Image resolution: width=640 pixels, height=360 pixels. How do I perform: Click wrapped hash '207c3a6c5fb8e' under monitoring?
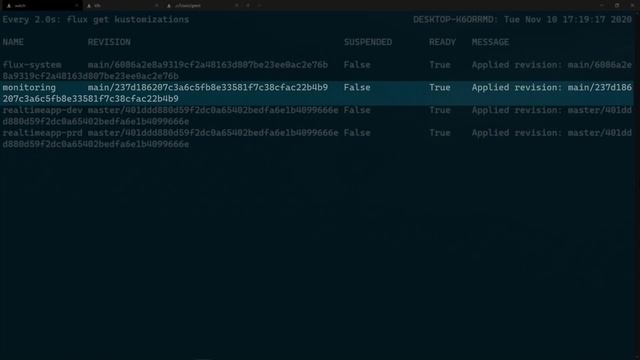click(x=91, y=99)
